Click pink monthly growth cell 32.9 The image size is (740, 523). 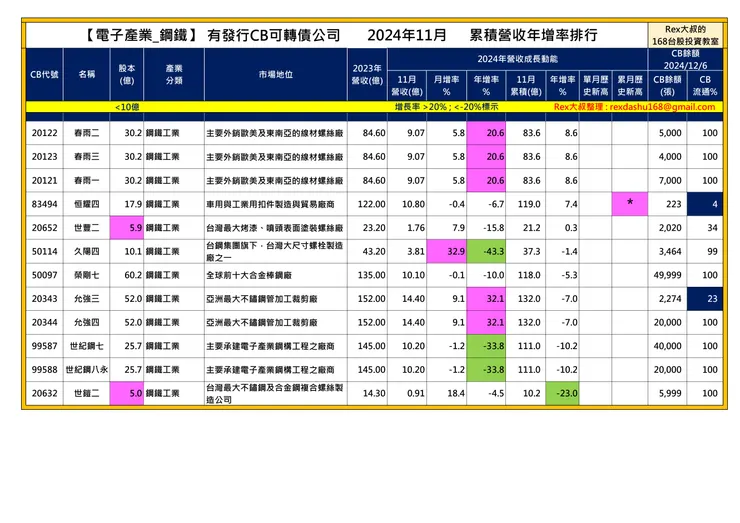click(x=446, y=251)
